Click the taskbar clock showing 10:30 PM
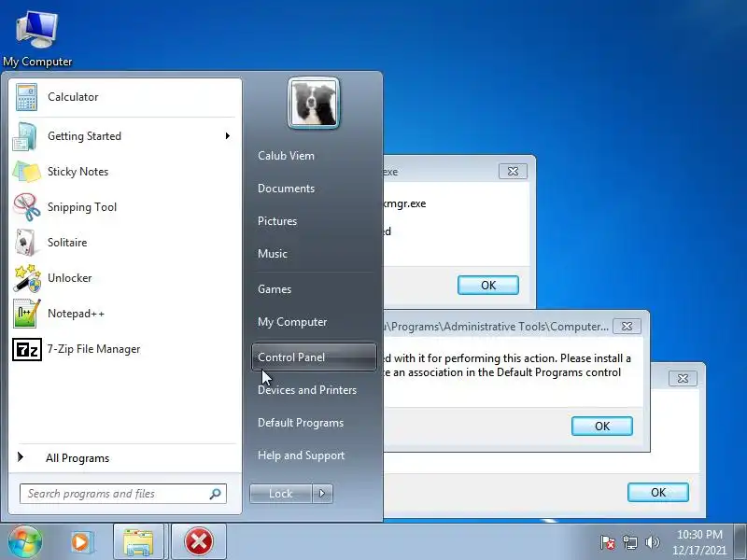The image size is (747, 560). [699, 542]
